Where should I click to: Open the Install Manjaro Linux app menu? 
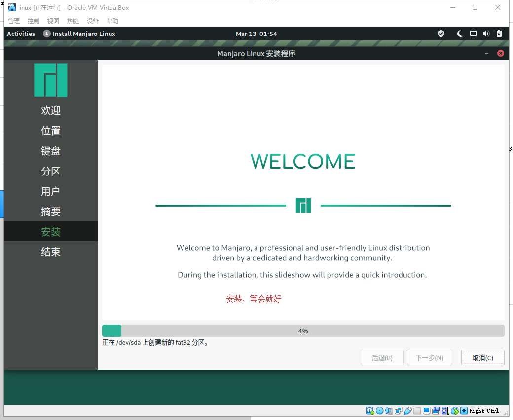coord(79,34)
